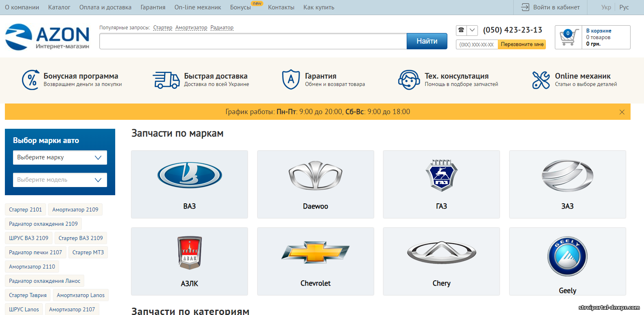Click popular query Стартер

click(163, 28)
